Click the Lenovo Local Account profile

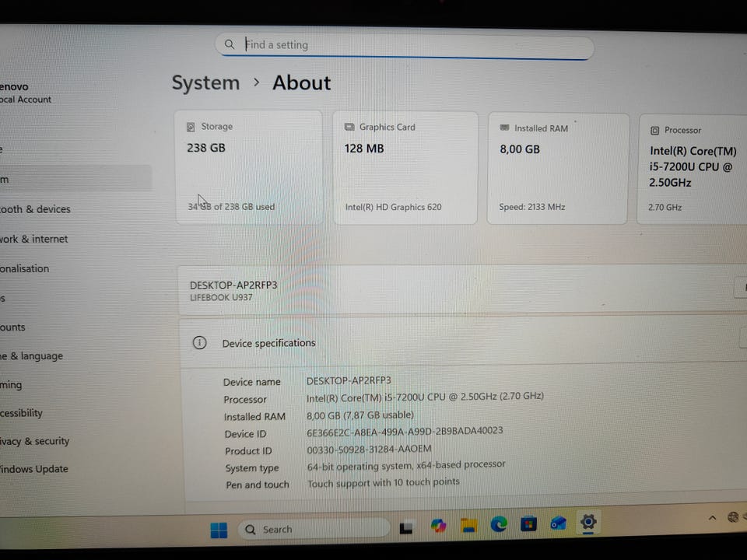tap(26, 93)
